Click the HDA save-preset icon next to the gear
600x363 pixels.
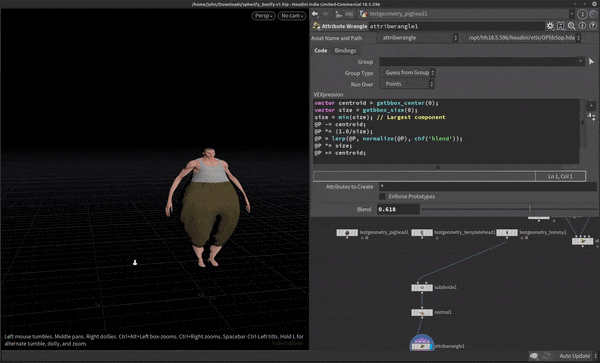tap(561, 26)
